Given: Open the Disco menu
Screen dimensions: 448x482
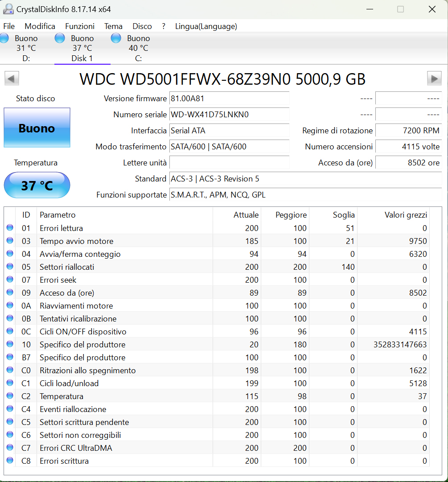Looking at the screenshot, I should [x=142, y=26].
